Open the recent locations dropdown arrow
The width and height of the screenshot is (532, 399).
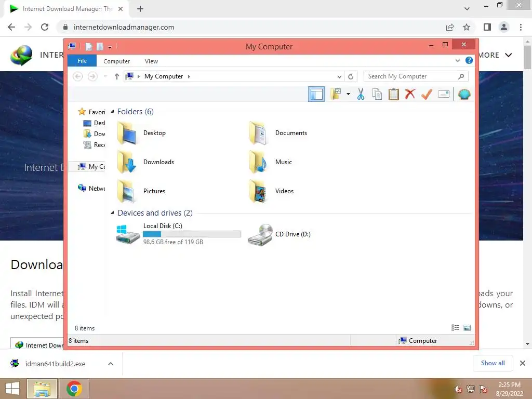[105, 76]
